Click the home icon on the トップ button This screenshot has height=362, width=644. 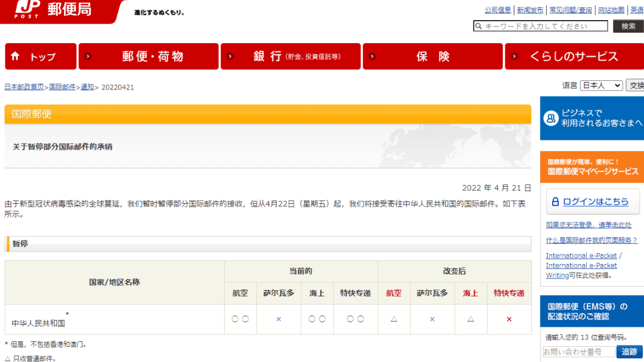(x=15, y=57)
